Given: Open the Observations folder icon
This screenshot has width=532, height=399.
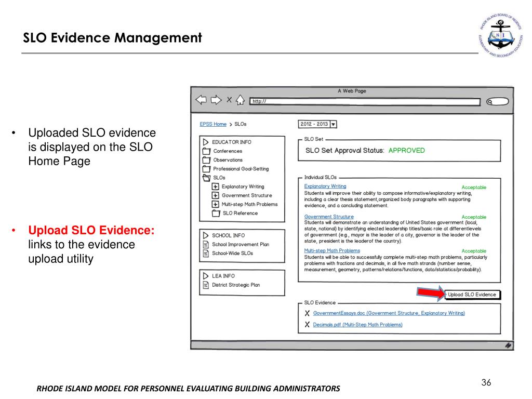Looking at the screenshot, I should (x=206, y=160).
